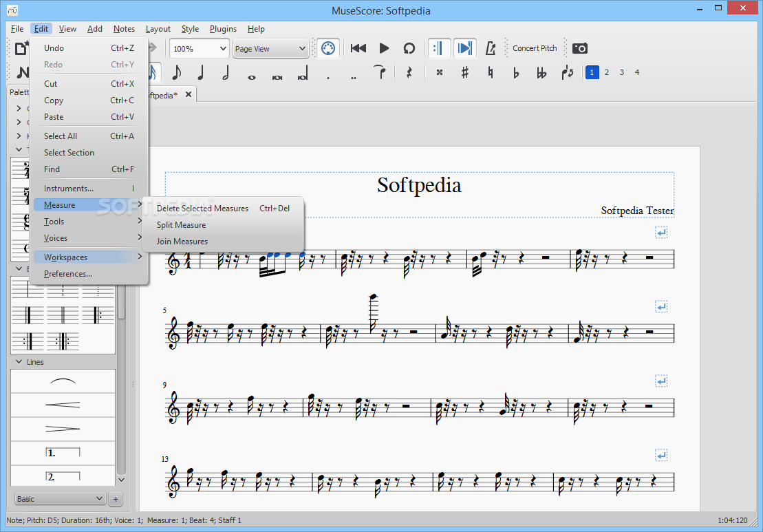
Task: Create new score icon
Action: pyautogui.click(x=21, y=48)
